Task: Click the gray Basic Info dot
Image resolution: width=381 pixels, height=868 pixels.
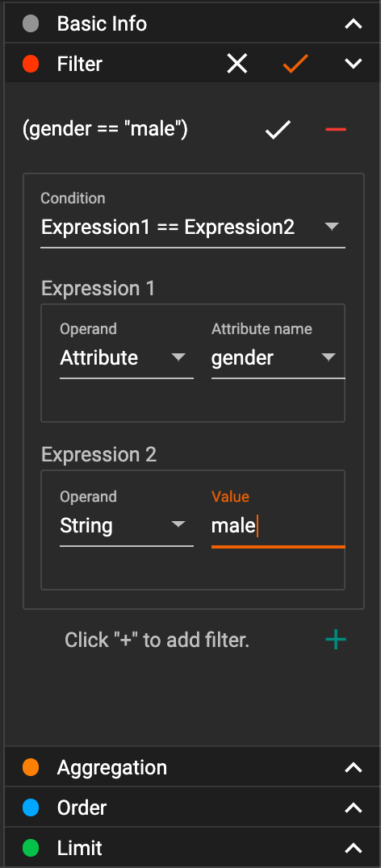Action: (31, 24)
